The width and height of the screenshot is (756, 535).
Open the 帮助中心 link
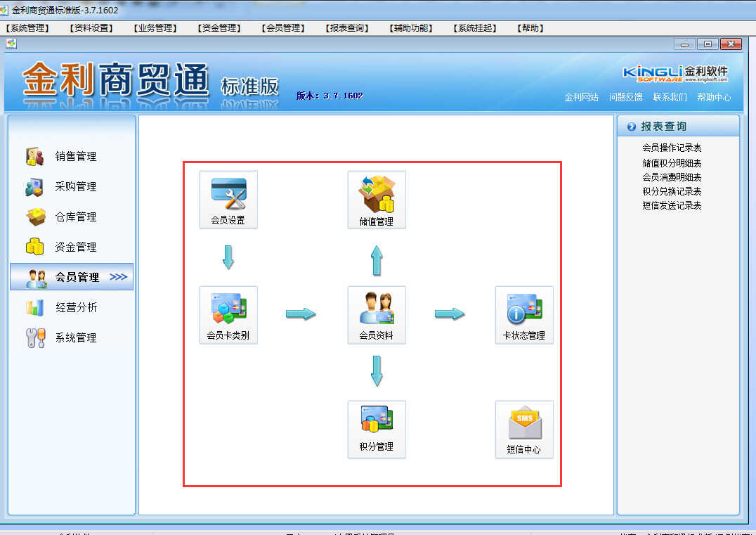(714, 97)
